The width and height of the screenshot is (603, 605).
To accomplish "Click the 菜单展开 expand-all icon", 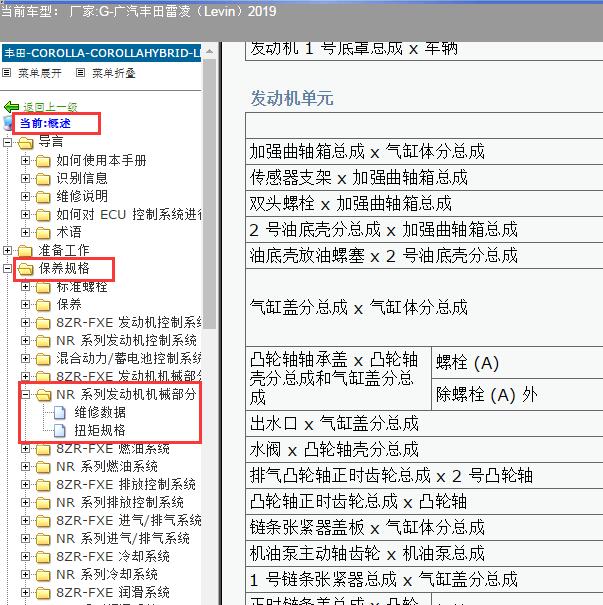I will click(x=7, y=73).
